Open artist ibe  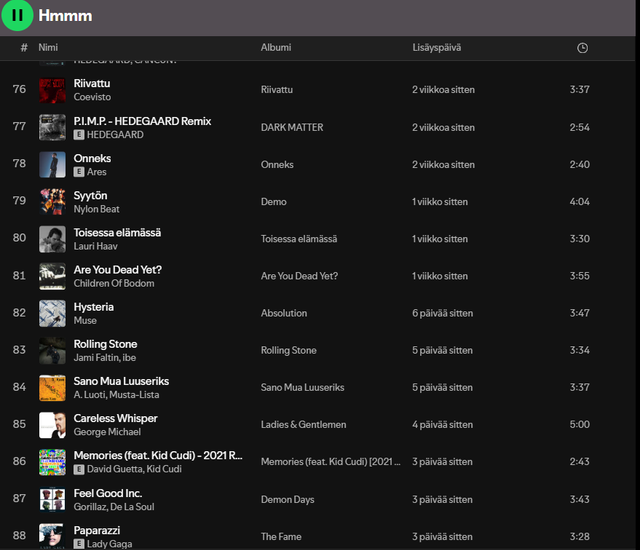tap(129, 357)
